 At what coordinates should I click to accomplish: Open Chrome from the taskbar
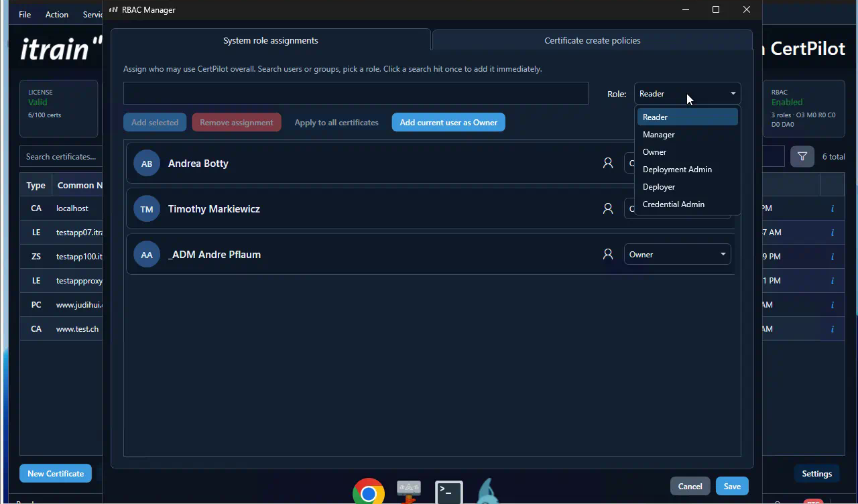(368, 493)
